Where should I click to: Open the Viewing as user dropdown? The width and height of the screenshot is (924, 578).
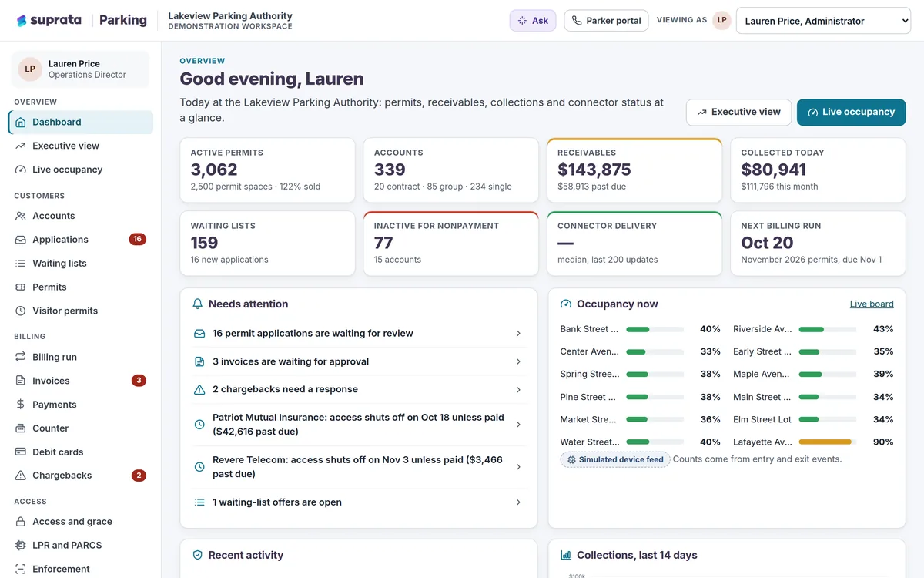click(823, 21)
